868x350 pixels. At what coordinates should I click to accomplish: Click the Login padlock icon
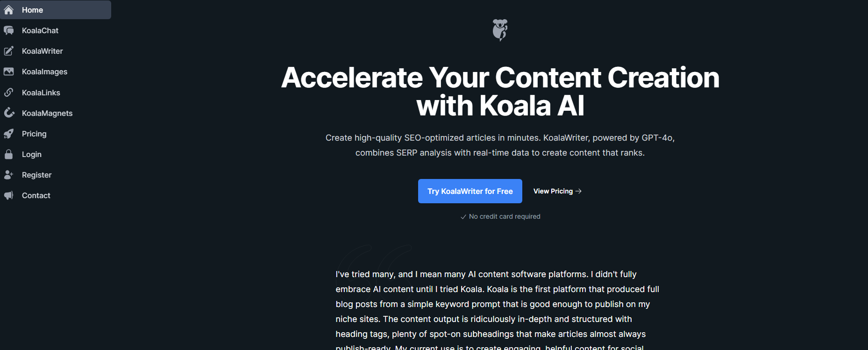(x=9, y=154)
